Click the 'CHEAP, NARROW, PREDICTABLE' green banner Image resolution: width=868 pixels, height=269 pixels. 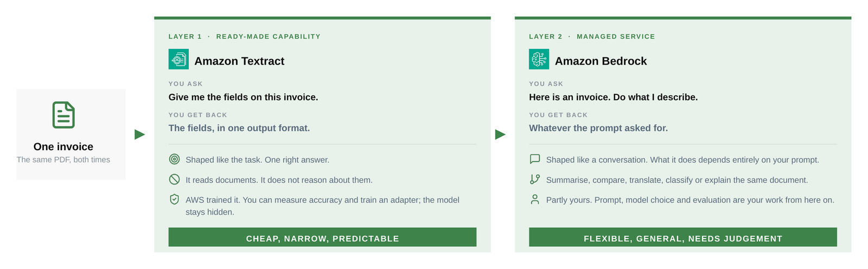point(322,237)
